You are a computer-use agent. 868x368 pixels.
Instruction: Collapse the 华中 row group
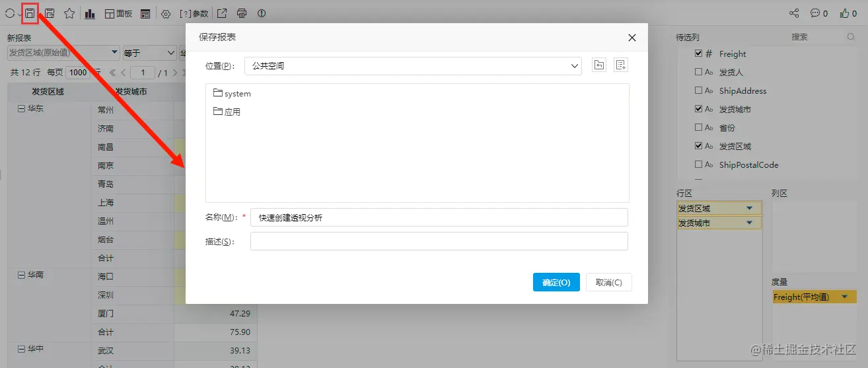pyautogui.click(x=21, y=348)
